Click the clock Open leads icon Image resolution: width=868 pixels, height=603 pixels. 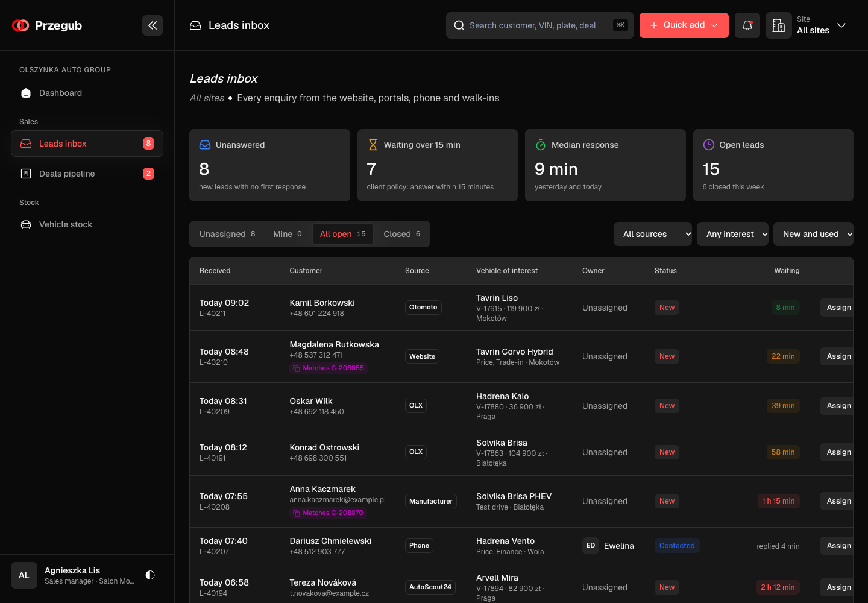coord(709,145)
